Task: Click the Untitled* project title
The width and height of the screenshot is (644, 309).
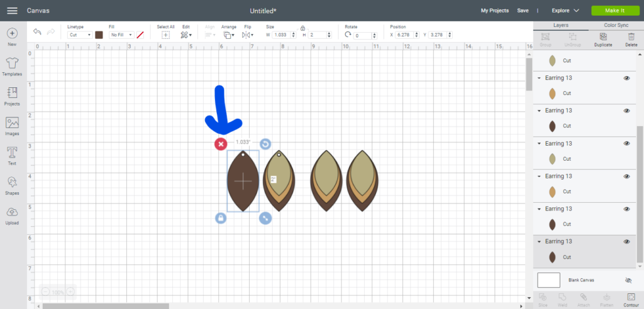Action: [x=263, y=11]
